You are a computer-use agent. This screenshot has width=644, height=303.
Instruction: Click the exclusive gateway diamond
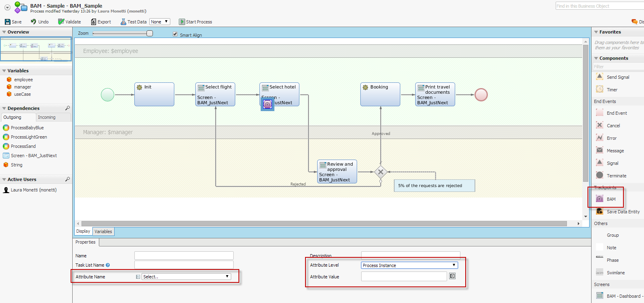[x=381, y=172]
